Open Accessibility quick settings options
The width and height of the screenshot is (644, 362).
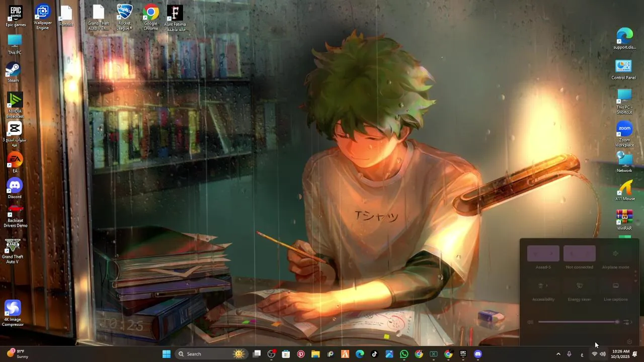(543, 286)
